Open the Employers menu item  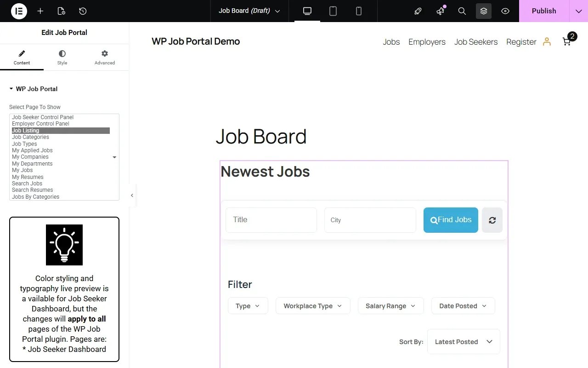pyautogui.click(x=427, y=42)
